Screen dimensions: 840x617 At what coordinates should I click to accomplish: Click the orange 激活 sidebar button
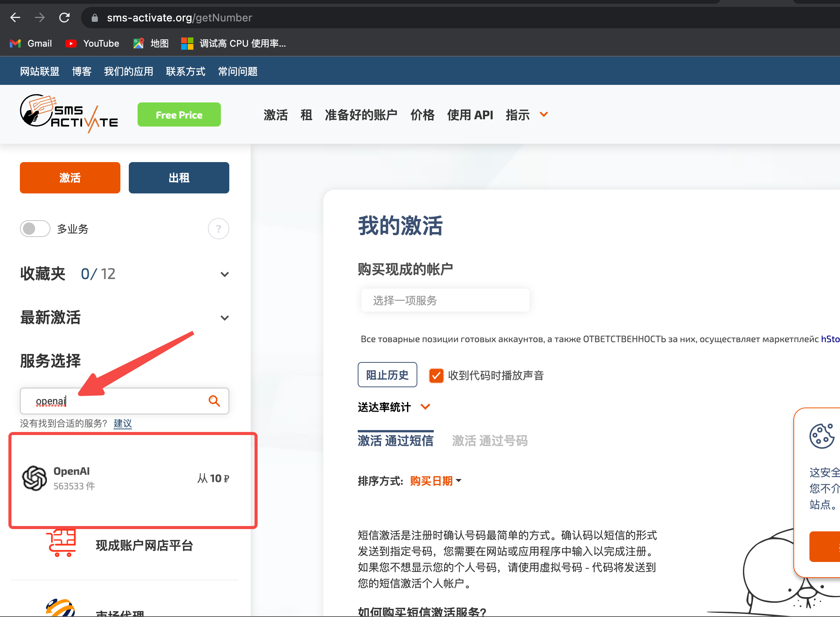[70, 178]
